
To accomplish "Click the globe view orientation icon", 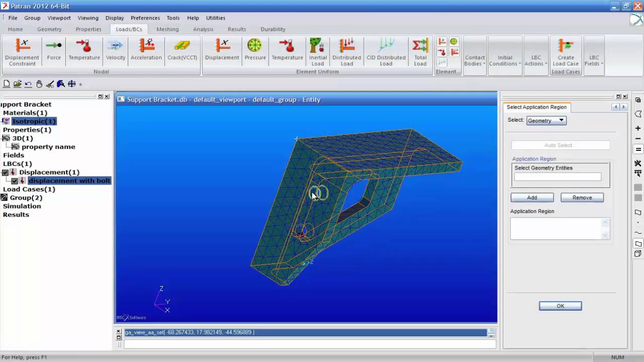I will click(71, 84).
